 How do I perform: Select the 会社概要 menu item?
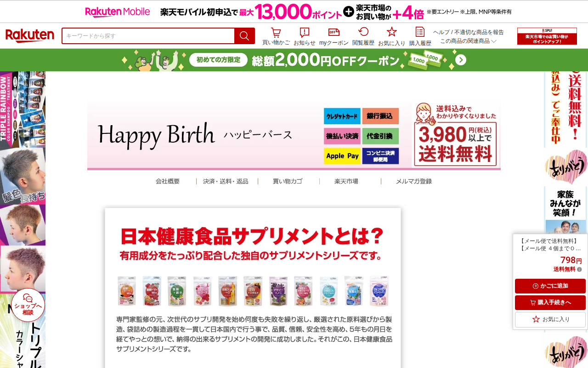click(x=168, y=181)
